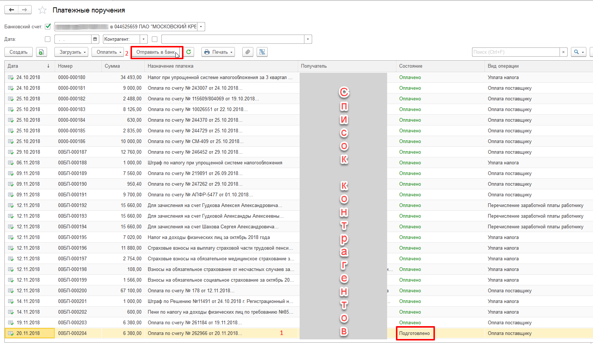Click the forward navigation arrow
The height and width of the screenshot is (364, 593).
(x=25, y=10)
